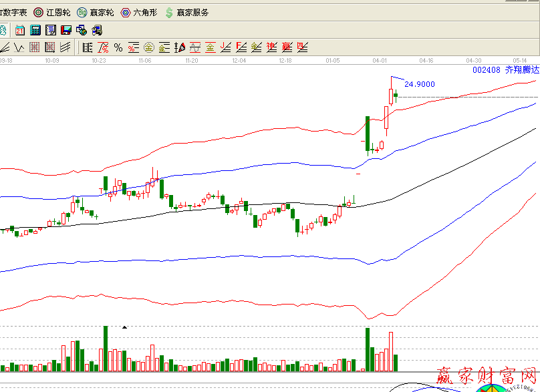The width and height of the screenshot is (540, 392).
Task: Select the plain percent sign tool
Action: 118,47
